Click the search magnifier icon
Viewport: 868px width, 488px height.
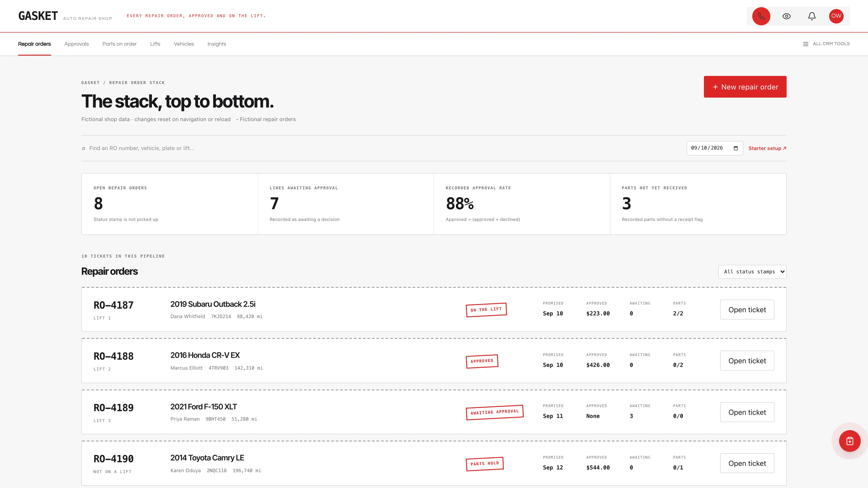point(84,148)
